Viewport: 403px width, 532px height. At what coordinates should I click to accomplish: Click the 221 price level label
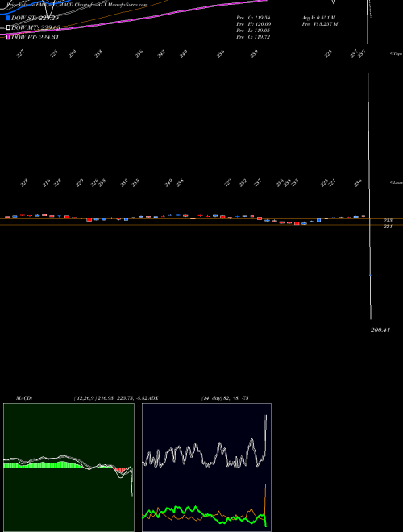388,227
